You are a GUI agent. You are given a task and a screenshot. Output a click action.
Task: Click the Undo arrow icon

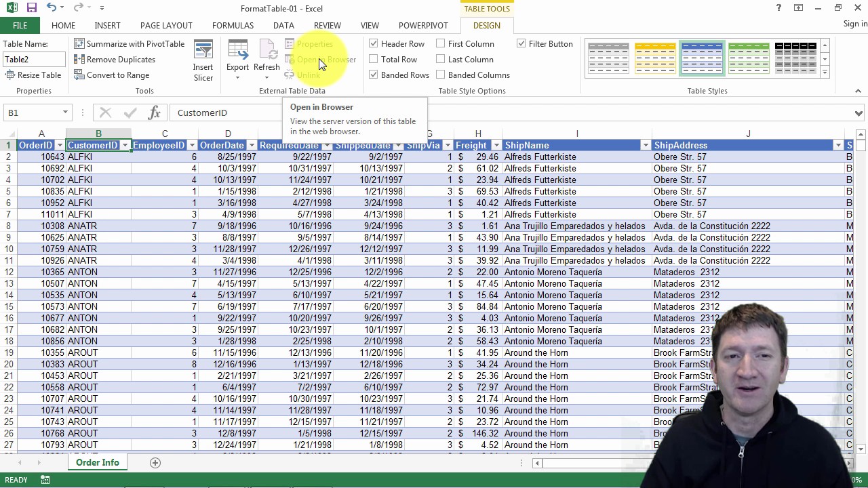tap(52, 8)
